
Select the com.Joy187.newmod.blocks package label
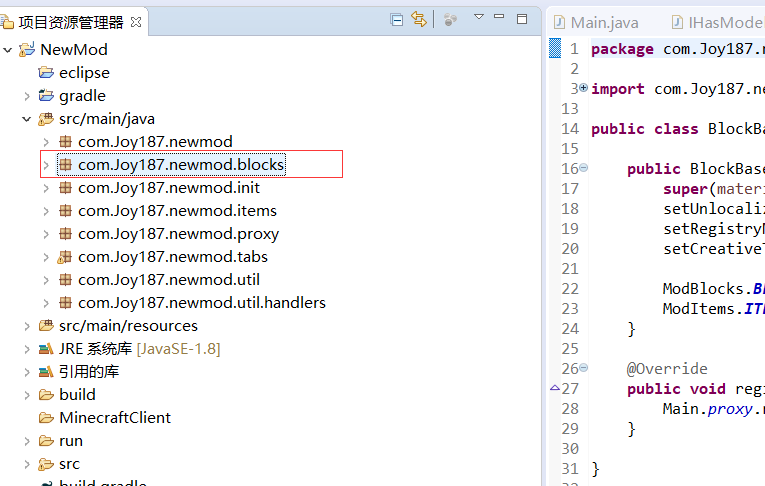[181, 165]
